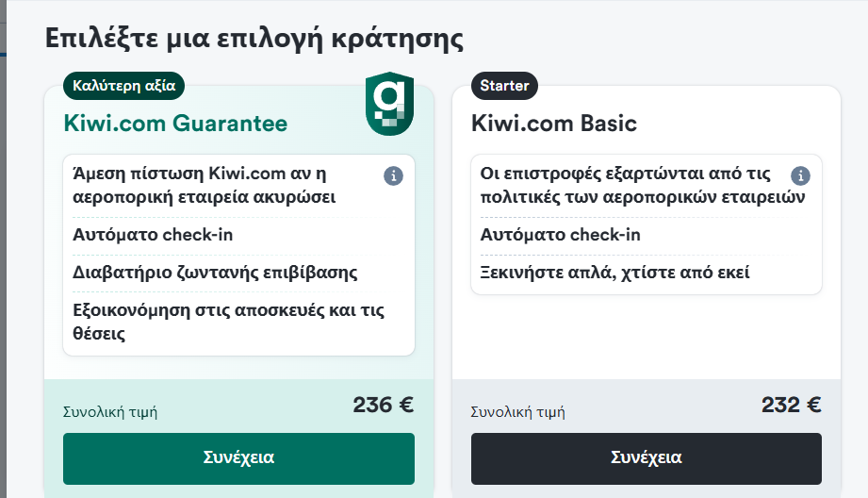Click the Kiwi.com Basic title
This screenshot has height=498, width=868.
pyautogui.click(x=554, y=123)
